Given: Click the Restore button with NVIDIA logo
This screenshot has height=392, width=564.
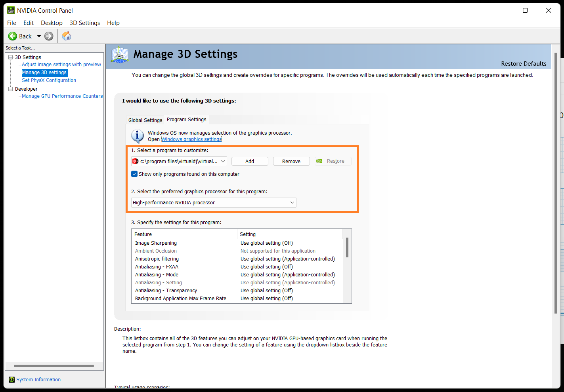Looking at the screenshot, I should [333, 161].
